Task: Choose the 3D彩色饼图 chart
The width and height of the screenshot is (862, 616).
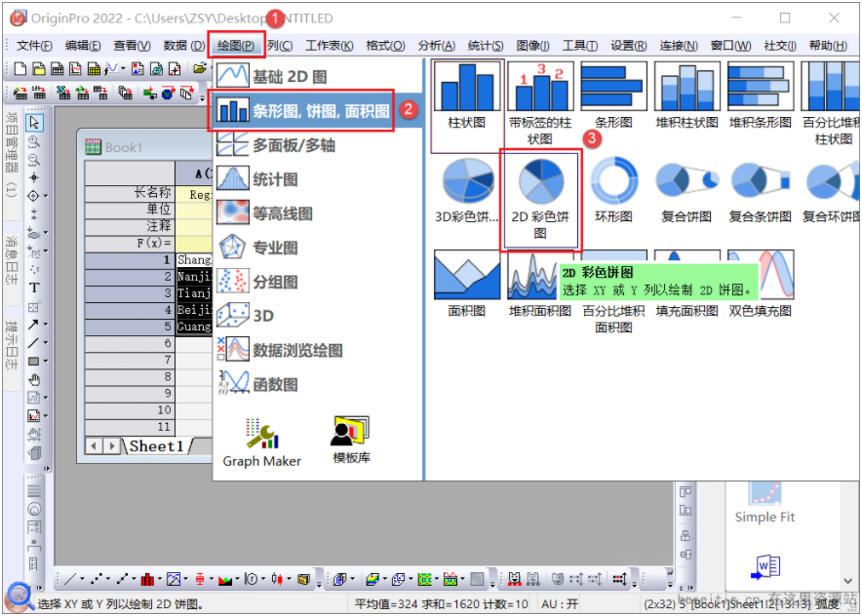Action: tap(467, 190)
